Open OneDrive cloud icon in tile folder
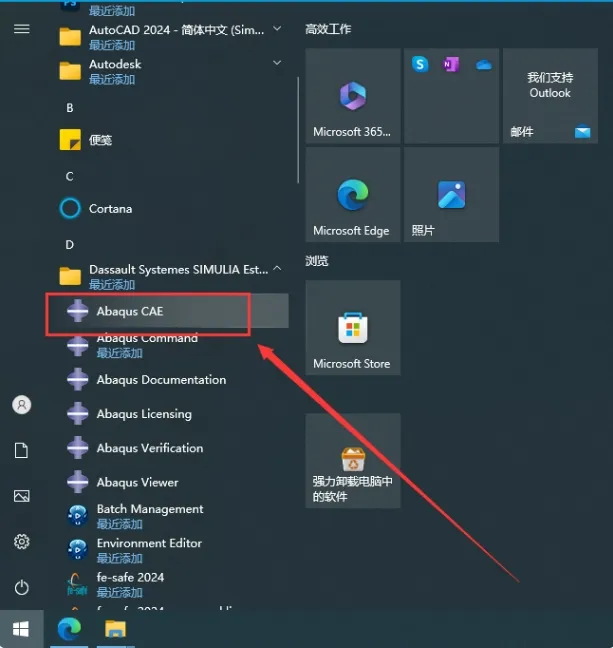This screenshot has height=648, width=613. [483, 65]
